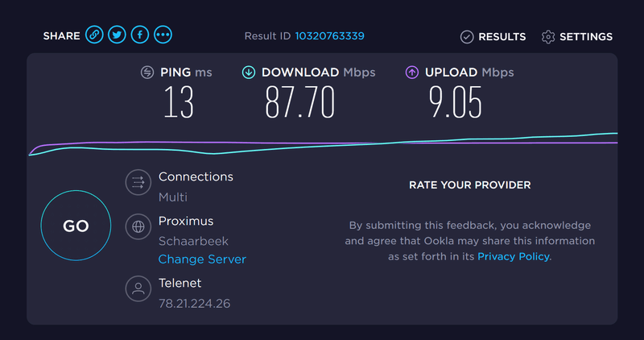Click the Multi connections value
Viewport: 644px width, 340px height.
(172, 197)
